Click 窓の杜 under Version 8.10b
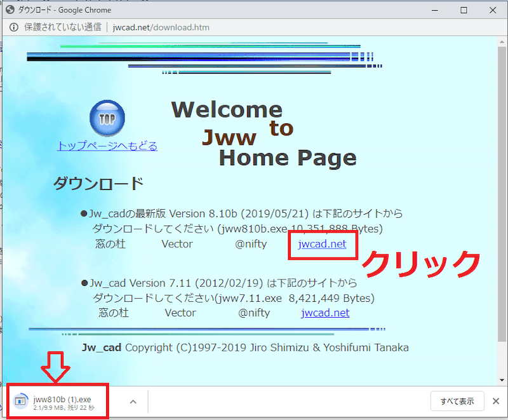The image size is (508, 420). [110, 244]
